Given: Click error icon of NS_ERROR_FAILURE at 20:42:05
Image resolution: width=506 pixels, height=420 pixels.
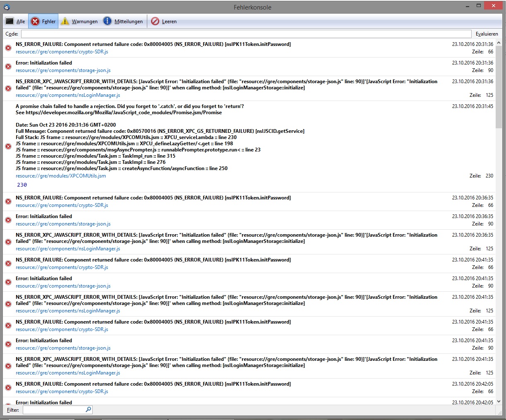Looking at the screenshot, I should click(x=8, y=388).
